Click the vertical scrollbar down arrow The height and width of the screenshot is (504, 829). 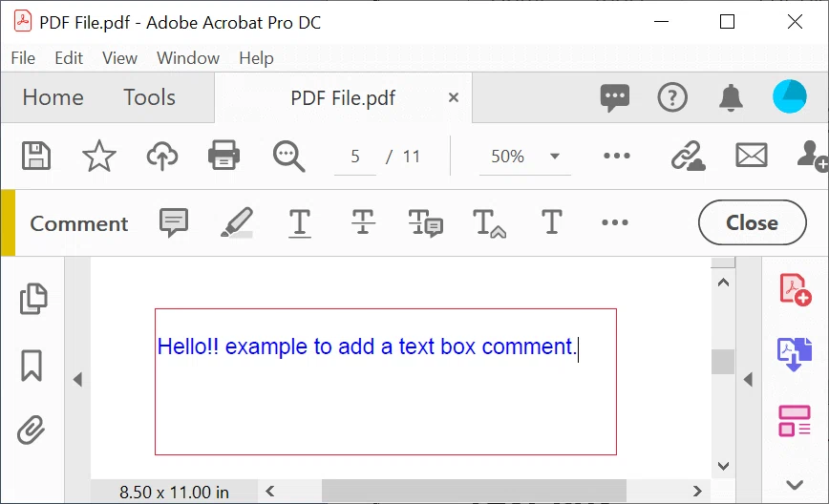point(723,466)
